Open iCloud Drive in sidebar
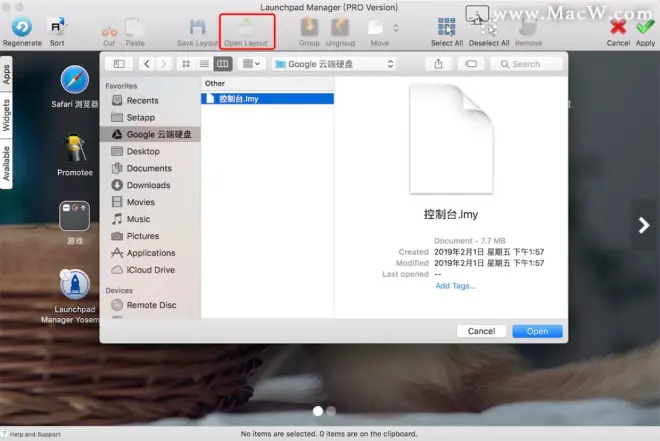Screen dimensions: 660x441 [x=150, y=270]
